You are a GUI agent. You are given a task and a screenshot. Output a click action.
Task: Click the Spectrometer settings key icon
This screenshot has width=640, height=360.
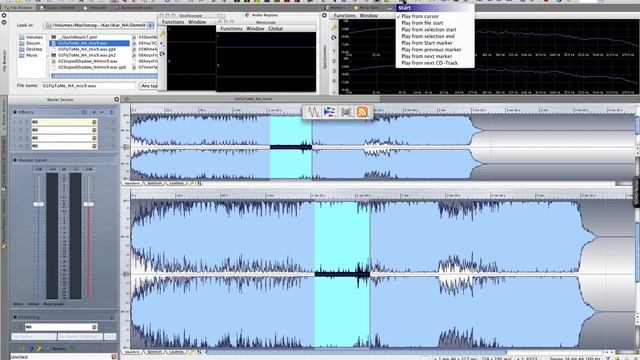point(334,28)
